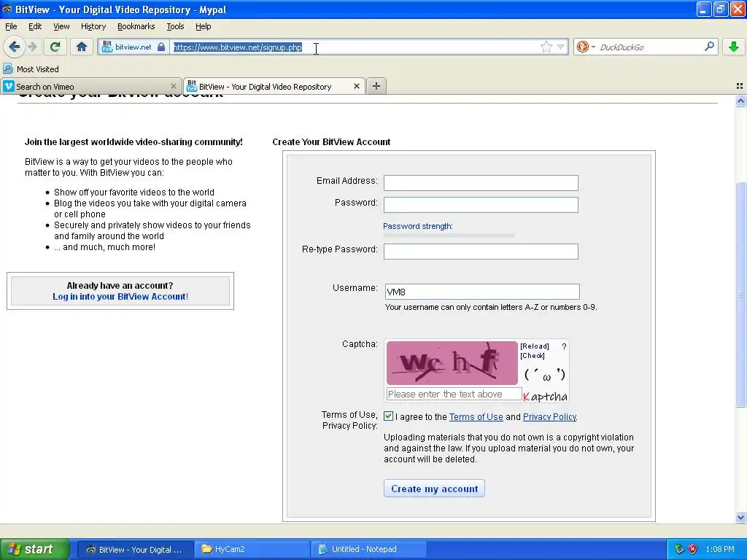Image resolution: width=747 pixels, height=560 pixels.
Task: Switch to Untitled - Notepad in taskbar
Action: coord(368,550)
